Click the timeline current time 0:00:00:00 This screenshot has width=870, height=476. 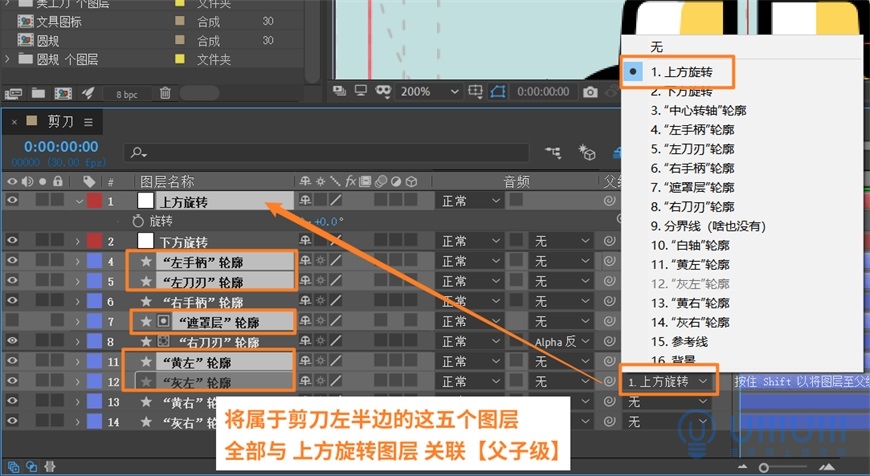point(61,147)
